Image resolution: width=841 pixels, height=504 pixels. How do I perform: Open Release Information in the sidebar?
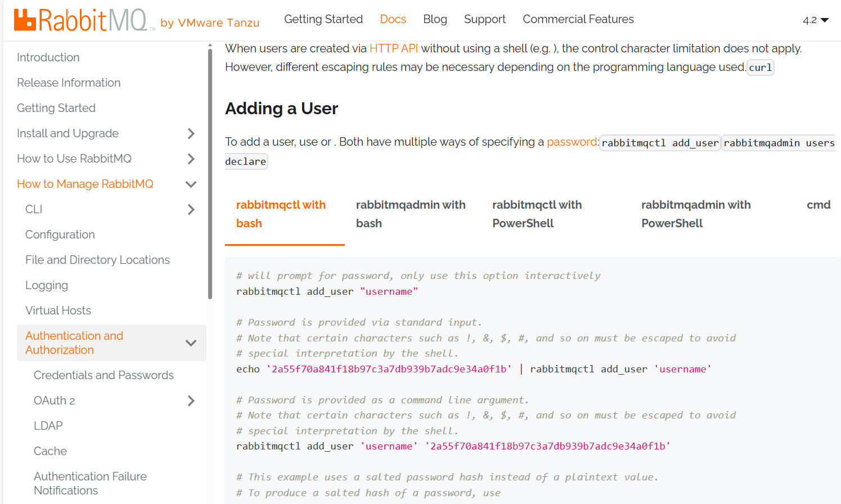(69, 83)
